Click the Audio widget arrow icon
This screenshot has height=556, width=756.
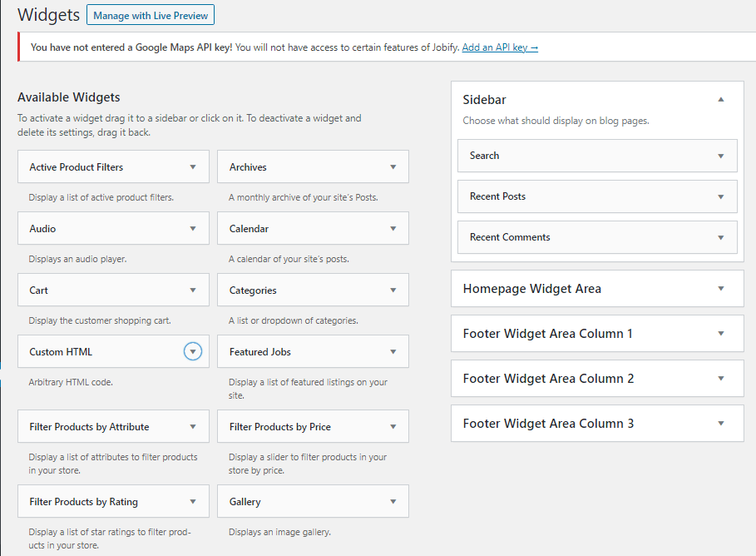click(x=193, y=228)
